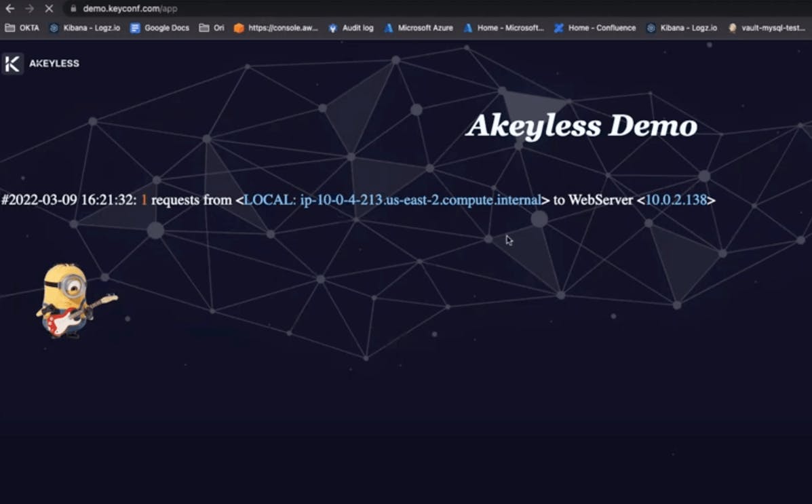Open the Home - Microsoft bookmark
Image resolution: width=812 pixels, height=504 pixels.
pyautogui.click(x=504, y=28)
